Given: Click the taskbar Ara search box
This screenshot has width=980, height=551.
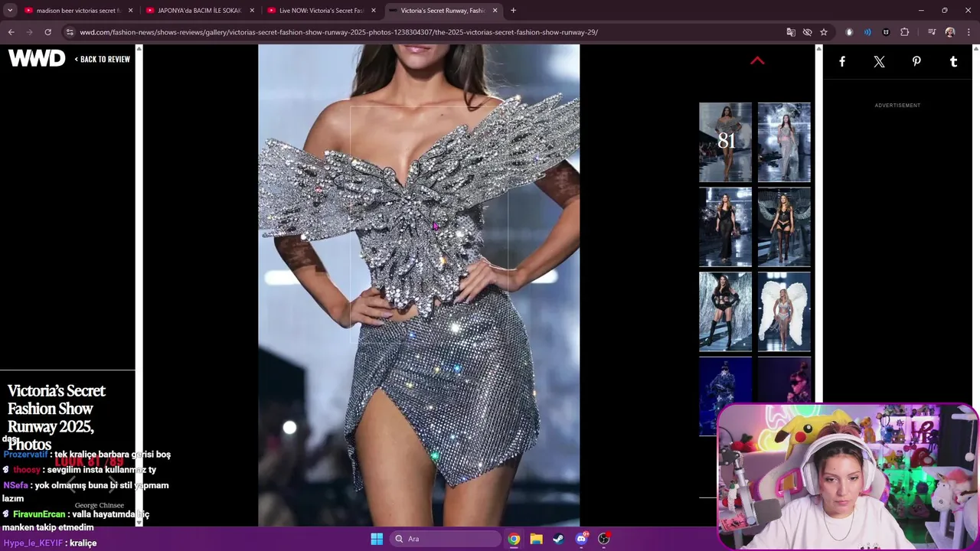Looking at the screenshot, I should (446, 539).
